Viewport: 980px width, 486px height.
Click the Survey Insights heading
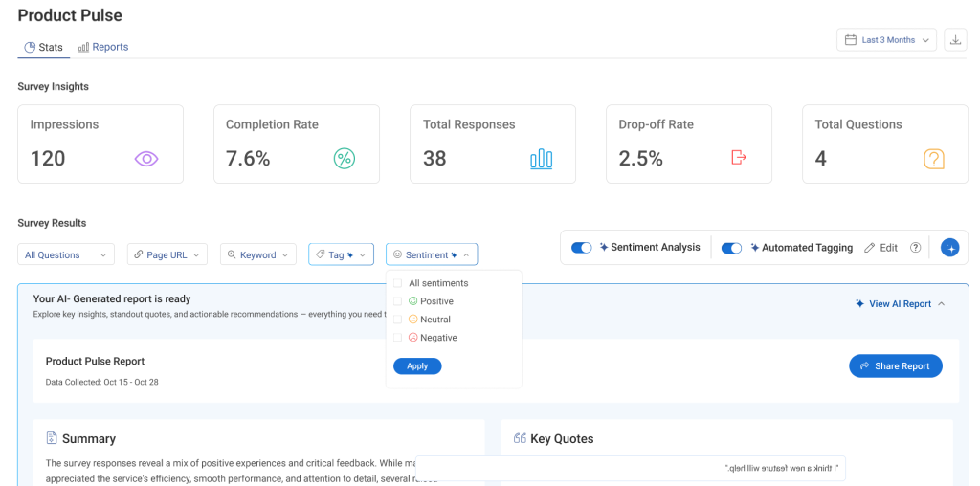[54, 87]
